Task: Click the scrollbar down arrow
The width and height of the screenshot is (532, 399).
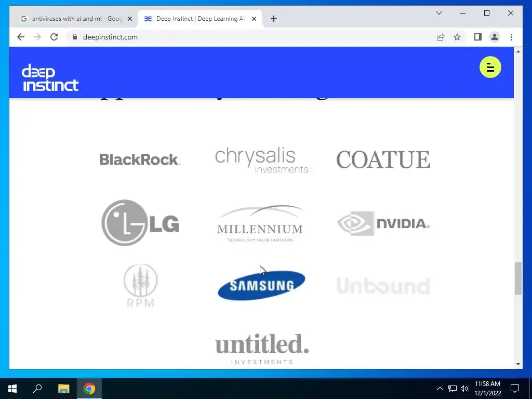Action: click(518, 364)
